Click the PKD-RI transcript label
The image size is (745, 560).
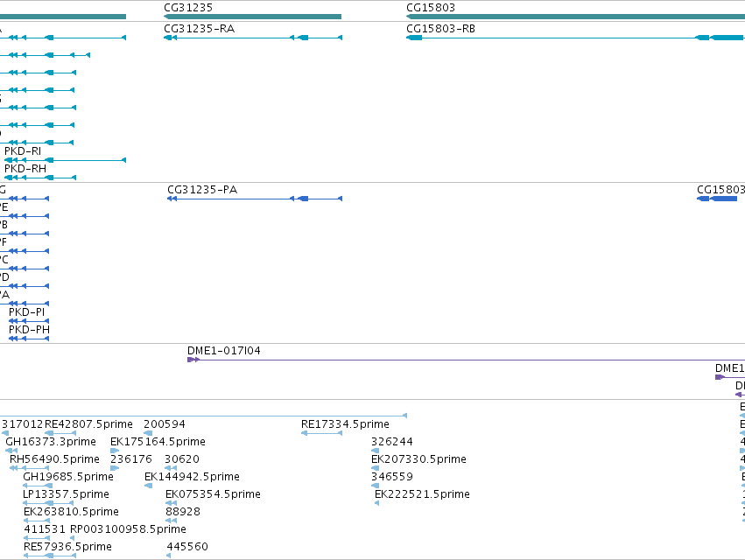pyautogui.click(x=23, y=151)
